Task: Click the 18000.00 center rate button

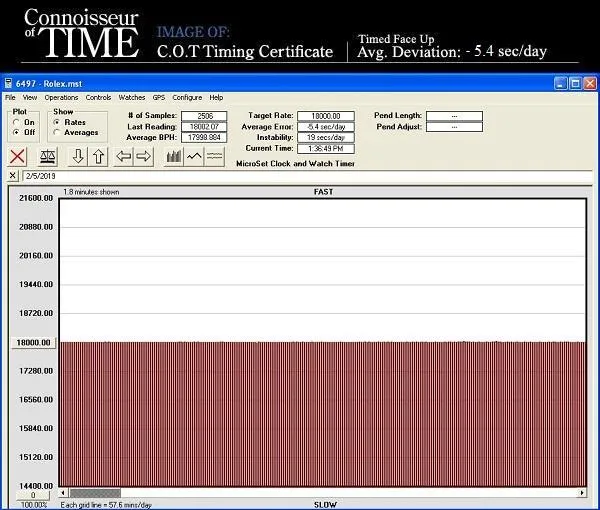Action: coord(34,342)
